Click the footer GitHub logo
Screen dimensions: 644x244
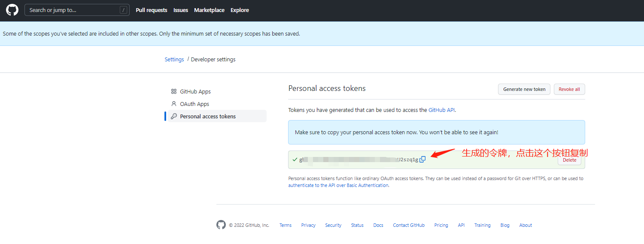pyautogui.click(x=221, y=225)
